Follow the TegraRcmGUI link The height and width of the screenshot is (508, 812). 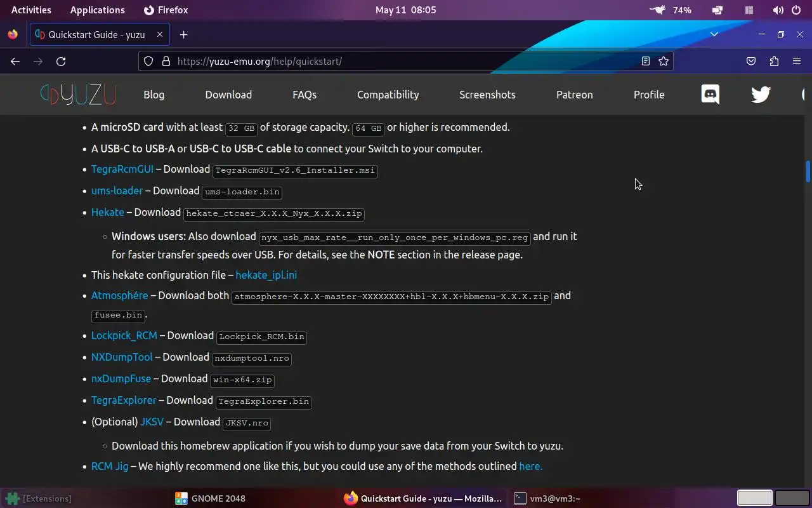(x=122, y=170)
